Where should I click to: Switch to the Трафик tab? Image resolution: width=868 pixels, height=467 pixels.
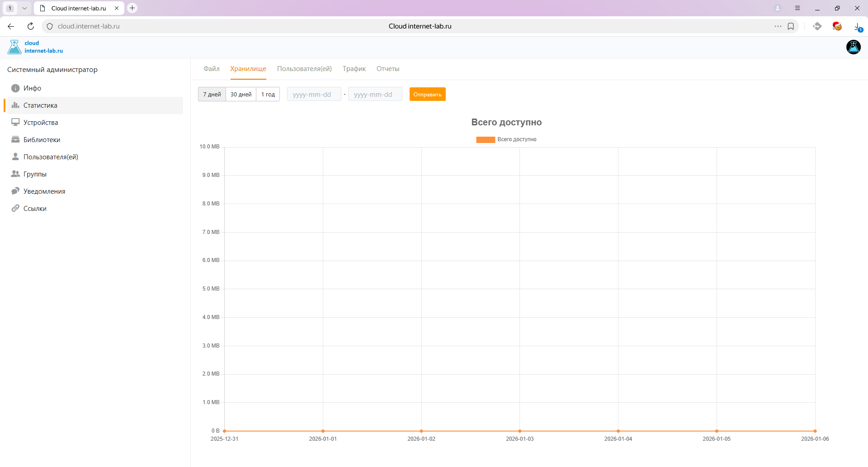point(354,69)
